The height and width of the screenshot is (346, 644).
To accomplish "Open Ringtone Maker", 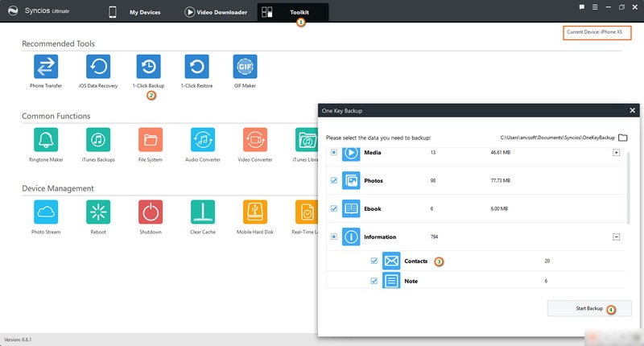I will pos(46,139).
